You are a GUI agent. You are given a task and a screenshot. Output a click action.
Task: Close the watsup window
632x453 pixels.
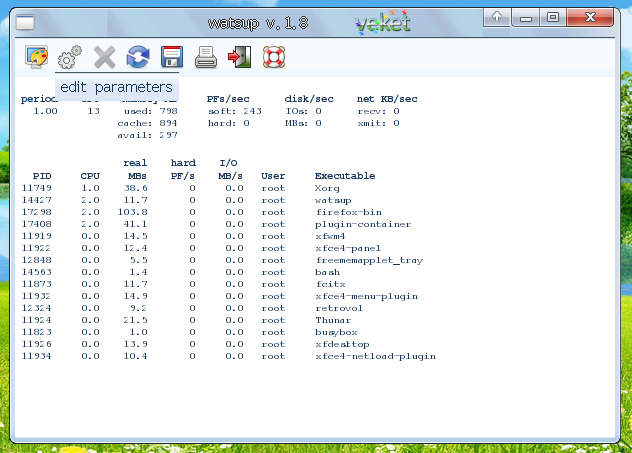(590, 18)
